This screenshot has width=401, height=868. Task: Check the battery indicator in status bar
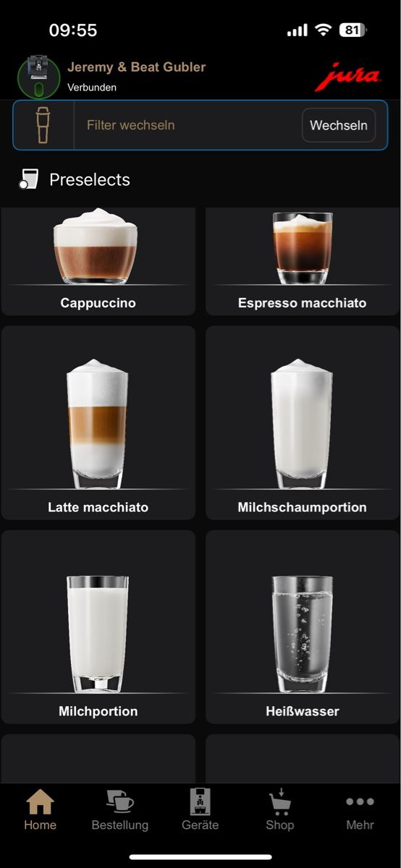click(x=353, y=30)
